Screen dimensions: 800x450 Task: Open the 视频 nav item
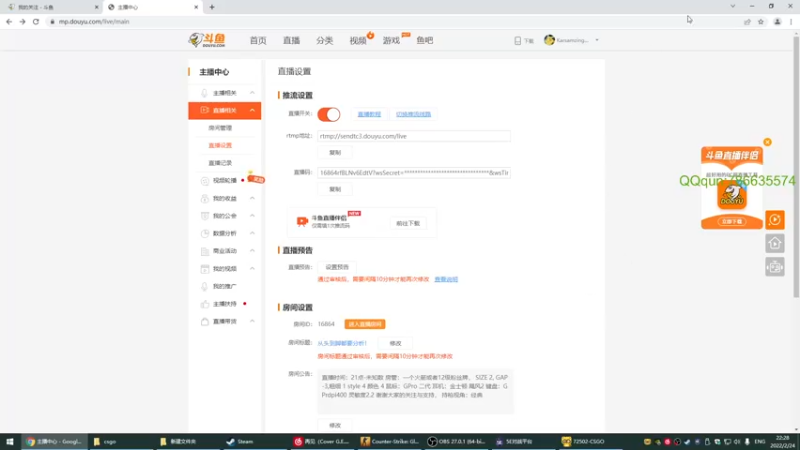point(358,40)
